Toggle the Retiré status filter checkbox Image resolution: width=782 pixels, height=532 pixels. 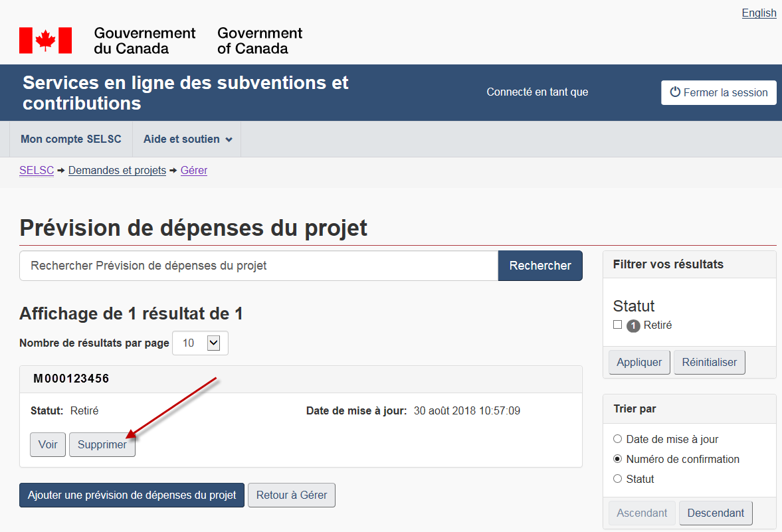click(617, 325)
